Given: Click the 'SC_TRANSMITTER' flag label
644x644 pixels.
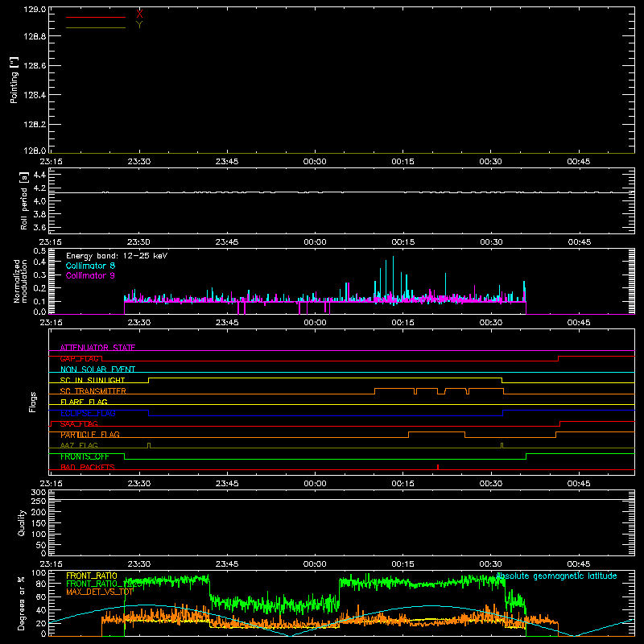Looking at the screenshot, I should point(93,391).
